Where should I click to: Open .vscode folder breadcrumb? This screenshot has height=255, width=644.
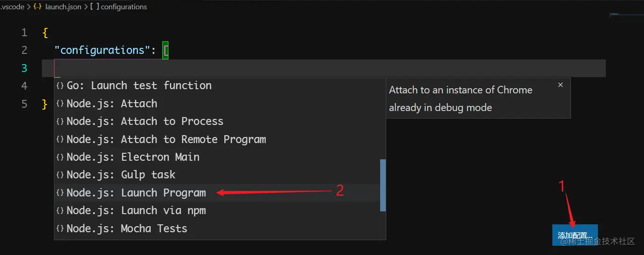pos(13,7)
